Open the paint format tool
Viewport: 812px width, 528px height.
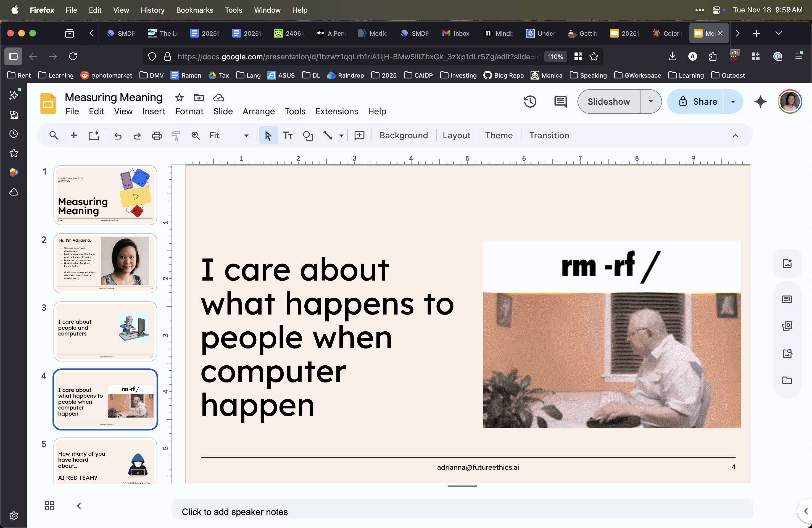176,135
